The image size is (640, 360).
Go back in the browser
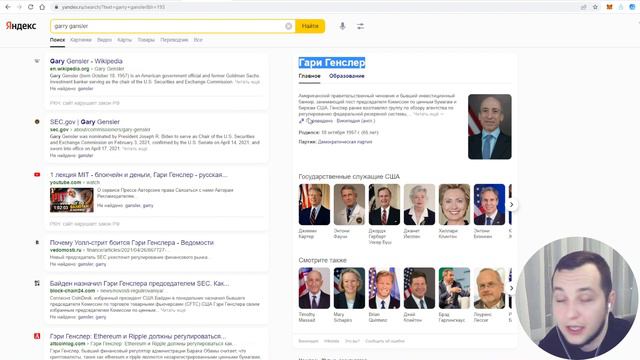click(x=8, y=7)
